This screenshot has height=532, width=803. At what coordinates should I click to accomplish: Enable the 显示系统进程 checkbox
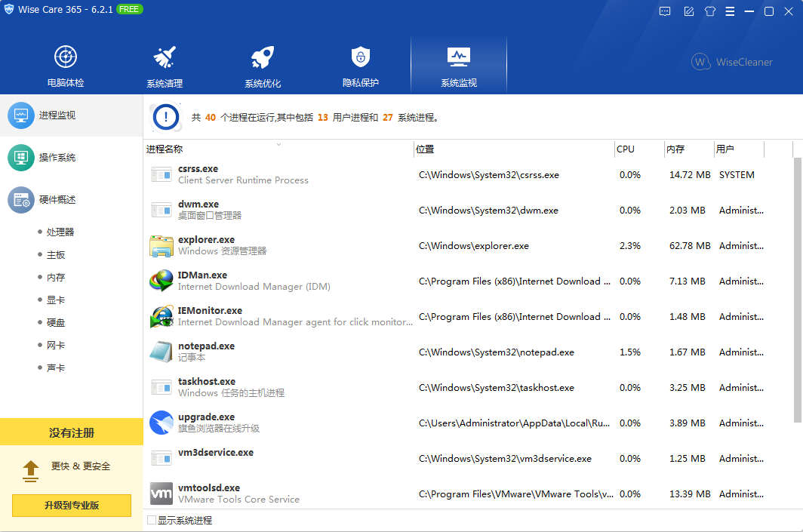coord(152,520)
